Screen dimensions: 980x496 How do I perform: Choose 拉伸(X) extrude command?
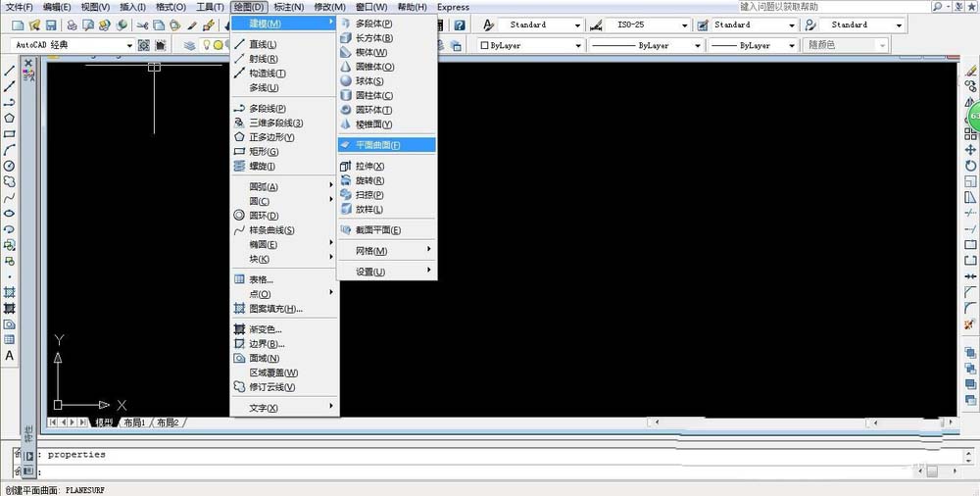[x=387, y=167]
